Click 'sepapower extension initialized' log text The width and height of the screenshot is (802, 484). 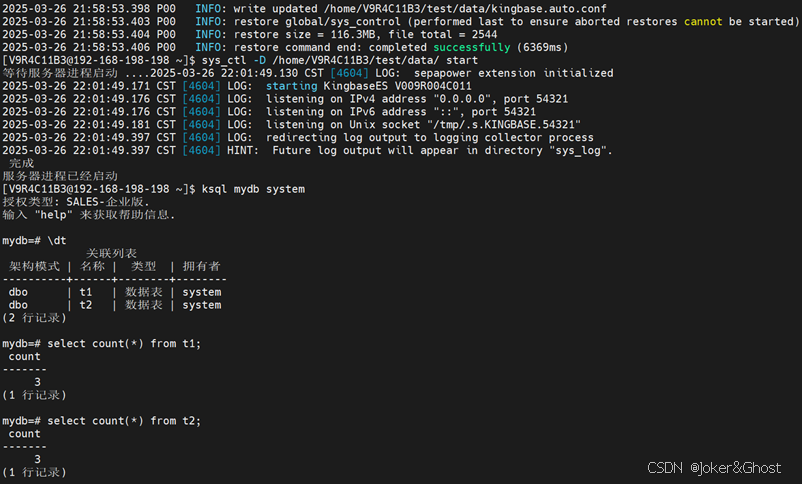tap(514, 73)
